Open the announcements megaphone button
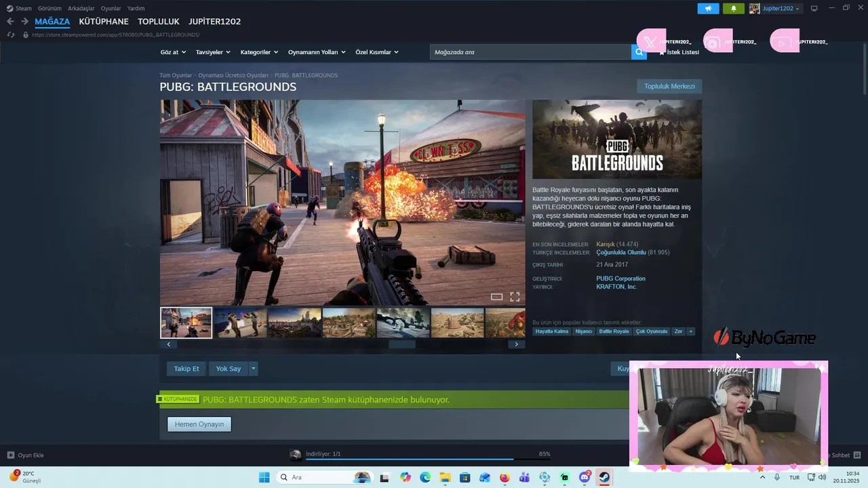 coord(708,8)
